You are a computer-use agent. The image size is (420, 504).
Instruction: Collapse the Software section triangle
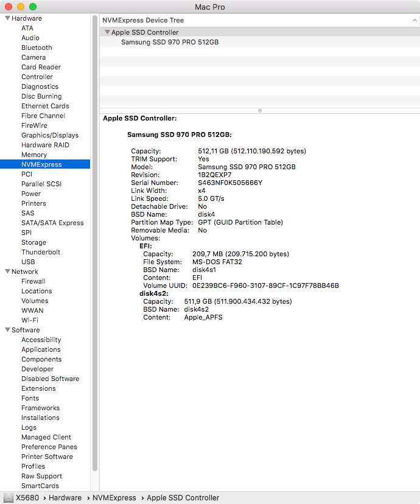point(7,330)
